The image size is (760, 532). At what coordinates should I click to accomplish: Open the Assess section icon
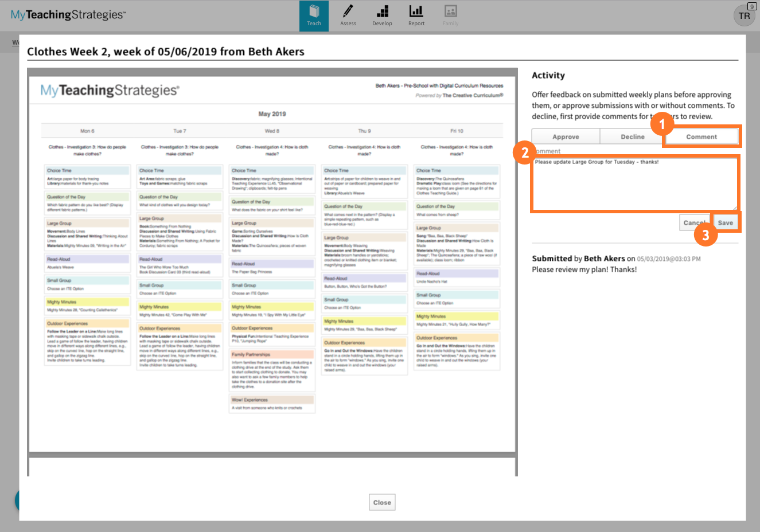348,15
